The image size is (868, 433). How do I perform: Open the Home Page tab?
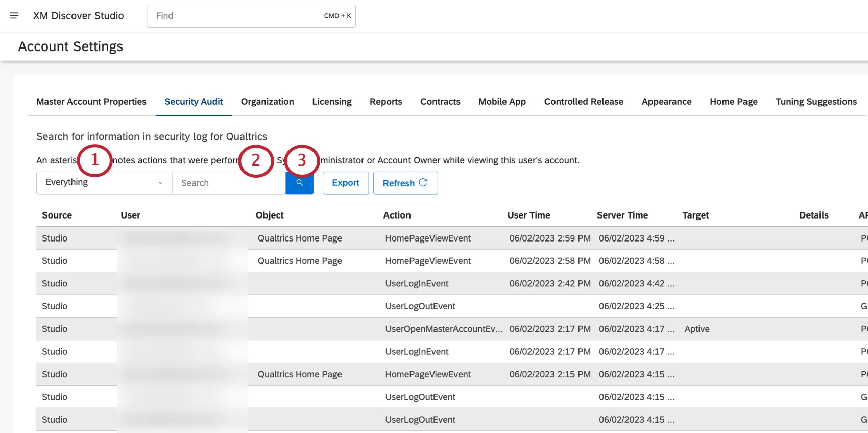[x=733, y=102]
